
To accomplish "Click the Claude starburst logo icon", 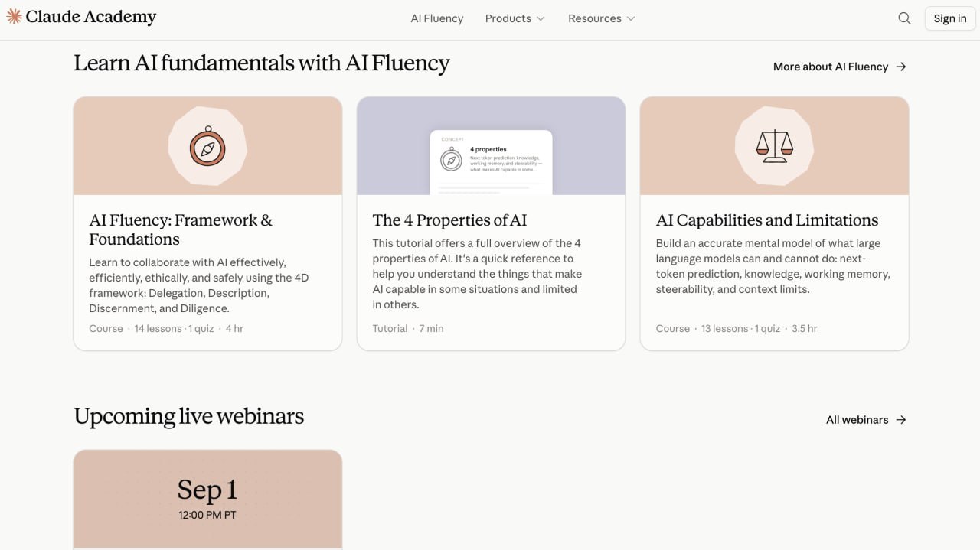I will 14,16.
